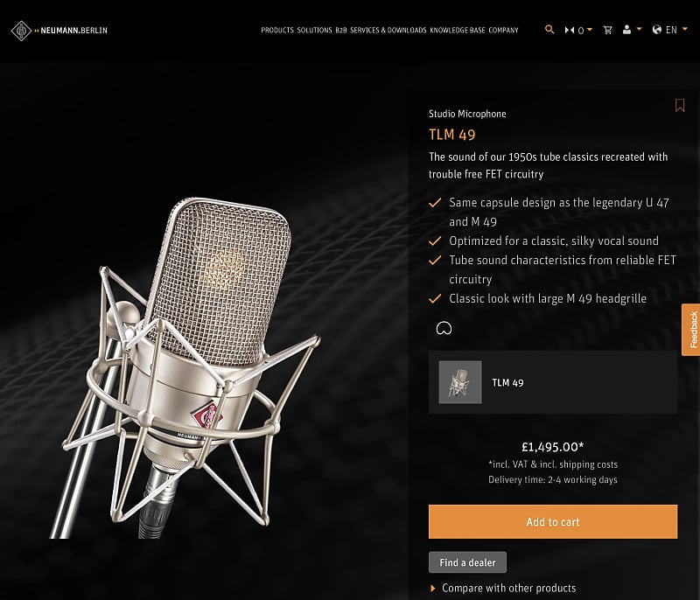This screenshot has width=700, height=600.
Task: Click the user account icon
Action: pyautogui.click(x=626, y=30)
